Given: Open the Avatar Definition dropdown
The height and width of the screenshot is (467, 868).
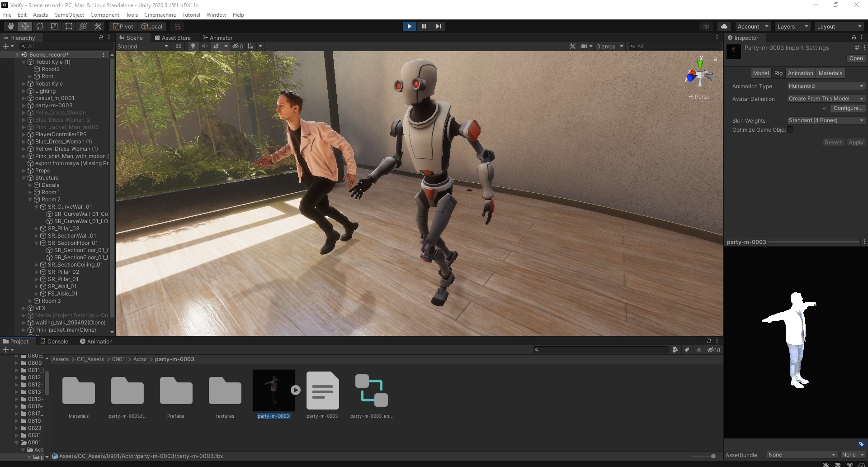Looking at the screenshot, I should pyautogui.click(x=826, y=99).
